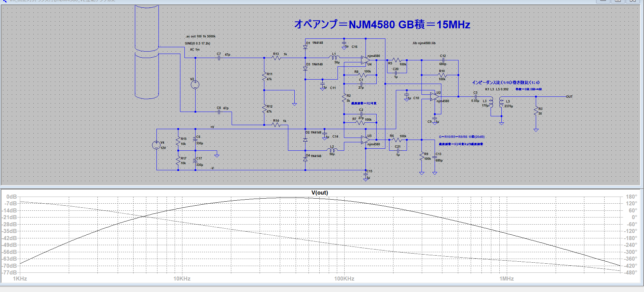Click the R2 5k resistor symbol
Screen dimensions: 644x292
(344, 98)
